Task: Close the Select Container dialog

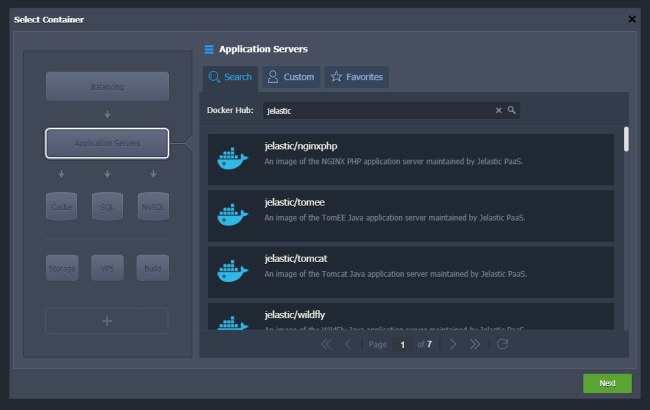Action: pos(632,19)
